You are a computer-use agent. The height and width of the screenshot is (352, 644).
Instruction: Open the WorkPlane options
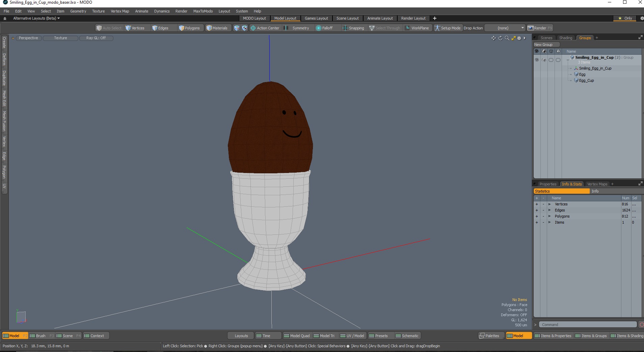[417, 28]
